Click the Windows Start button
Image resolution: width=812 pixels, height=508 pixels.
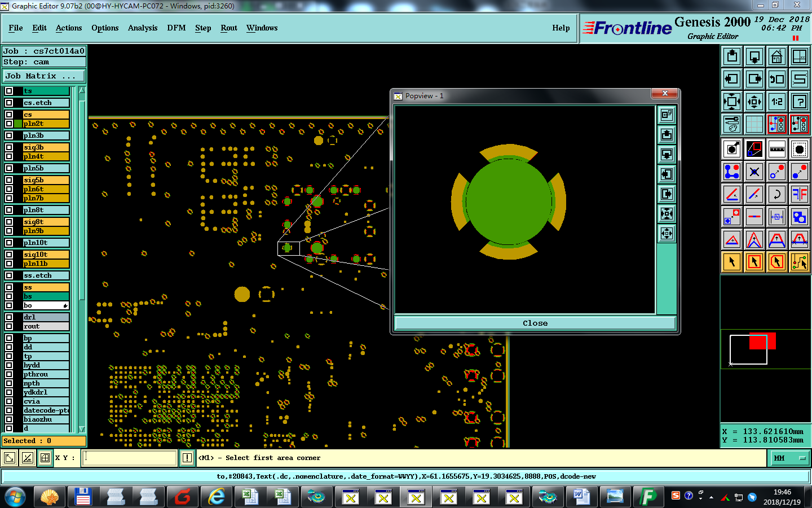click(x=15, y=497)
